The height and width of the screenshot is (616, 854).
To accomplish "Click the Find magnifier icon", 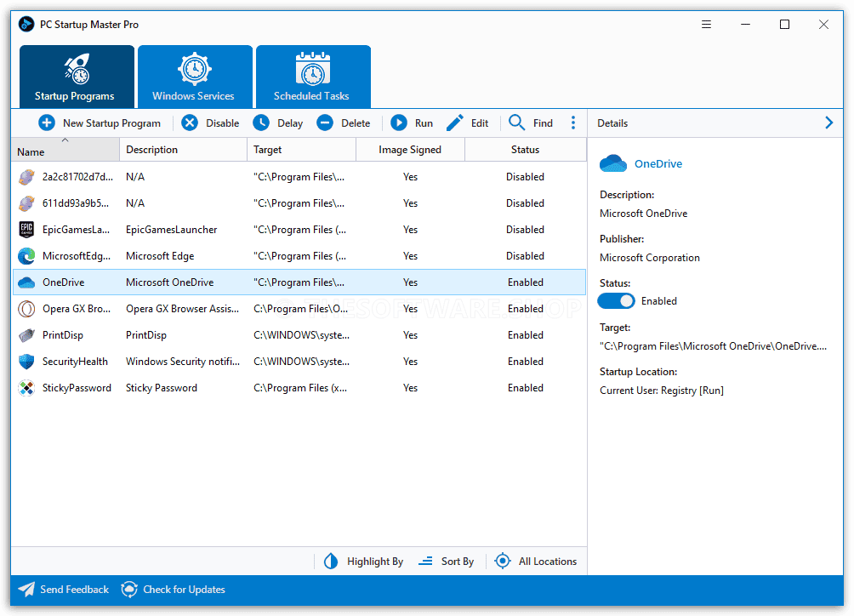I will point(517,123).
